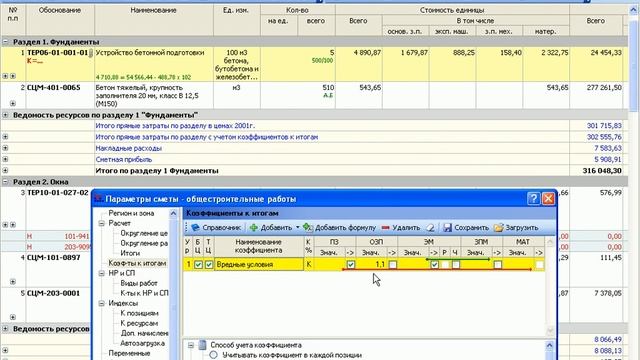Click the K=... coefficient link in row 1
Screen dimensions: 640x360
(35, 61)
